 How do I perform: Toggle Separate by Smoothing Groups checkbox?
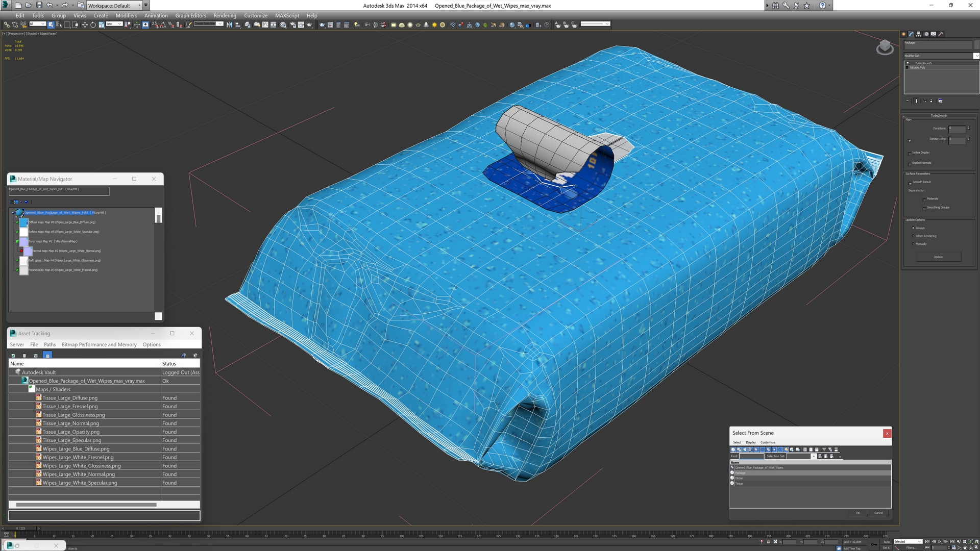tap(924, 208)
